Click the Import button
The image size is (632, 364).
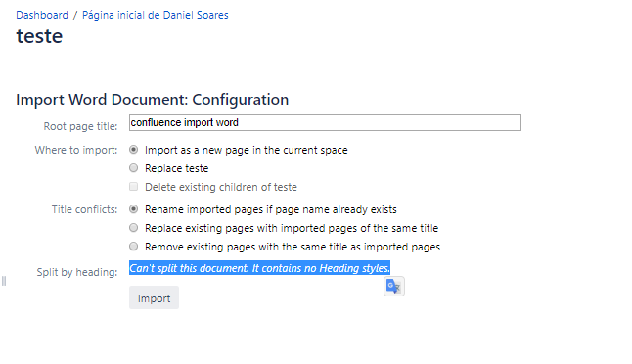(154, 297)
